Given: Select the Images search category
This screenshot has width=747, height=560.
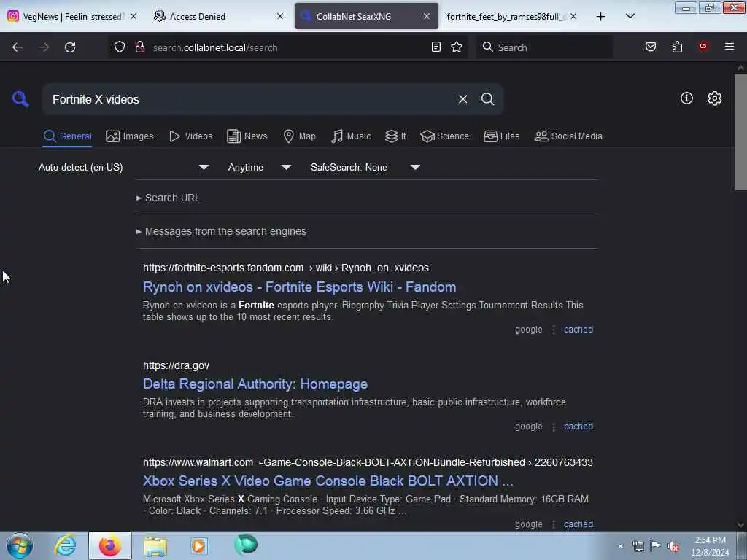Looking at the screenshot, I should (130, 136).
